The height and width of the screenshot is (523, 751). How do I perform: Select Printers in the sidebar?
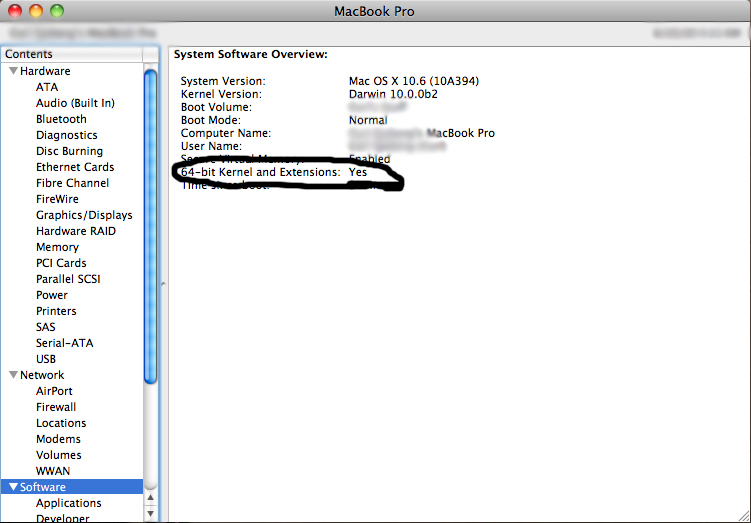(56, 311)
